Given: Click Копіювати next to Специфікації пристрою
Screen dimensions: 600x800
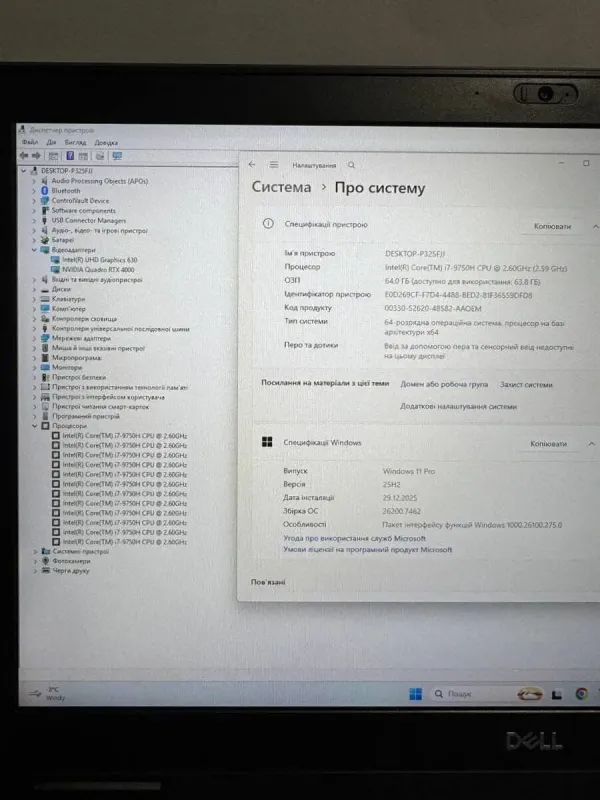Looking at the screenshot, I should (x=551, y=226).
